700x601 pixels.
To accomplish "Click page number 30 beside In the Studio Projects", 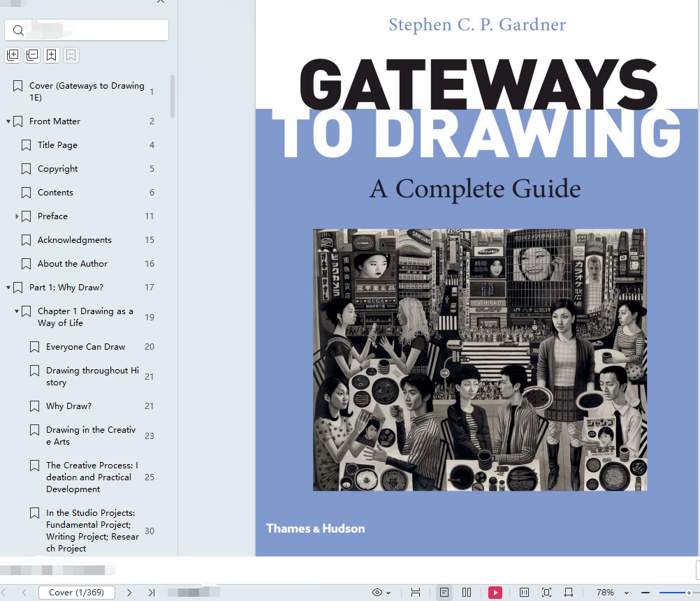I will [150, 531].
